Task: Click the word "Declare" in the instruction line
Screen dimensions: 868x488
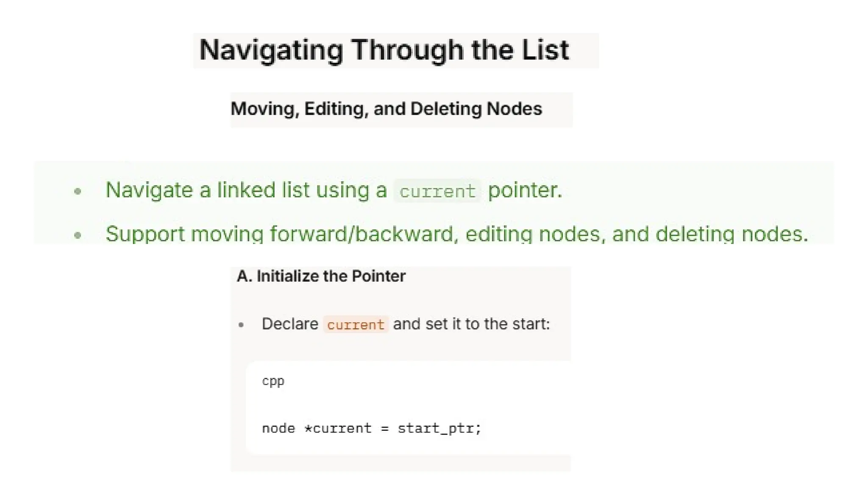Action: click(290, 324)
